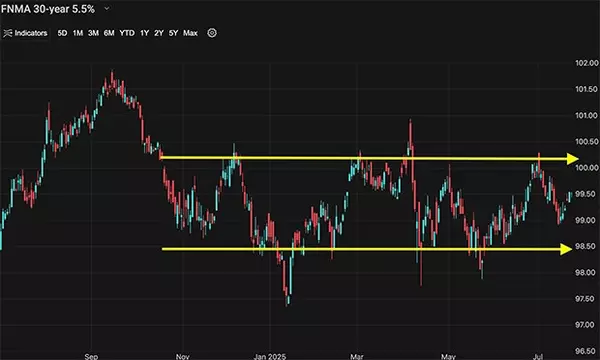The height and width of the screenshot is (360, 600).
Task: Select the 1M time range
Action: 78,33
